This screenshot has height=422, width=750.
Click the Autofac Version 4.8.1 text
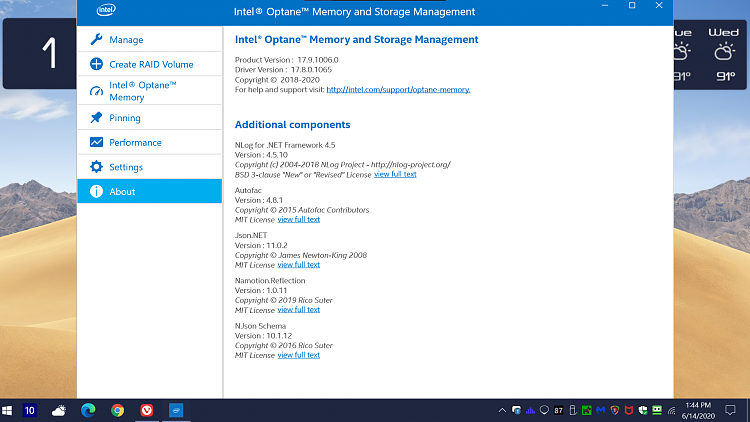[259, 200]
